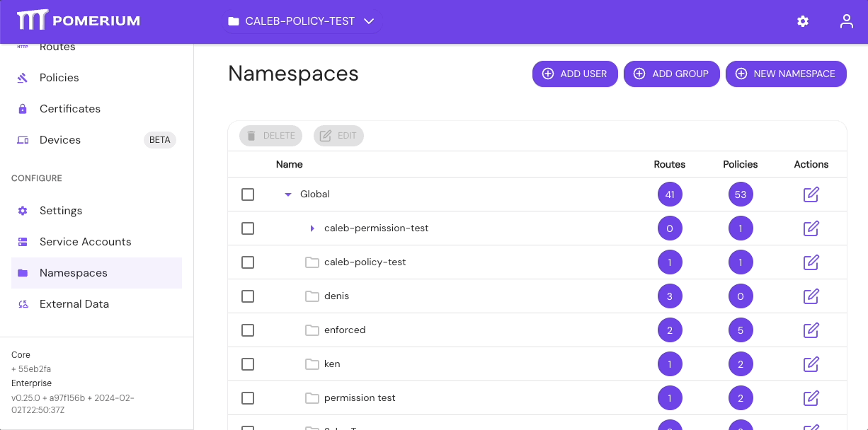Click the edit icon for the denis namespace
This screenshot has height=430, width=868.
click(x=811, y=296)
